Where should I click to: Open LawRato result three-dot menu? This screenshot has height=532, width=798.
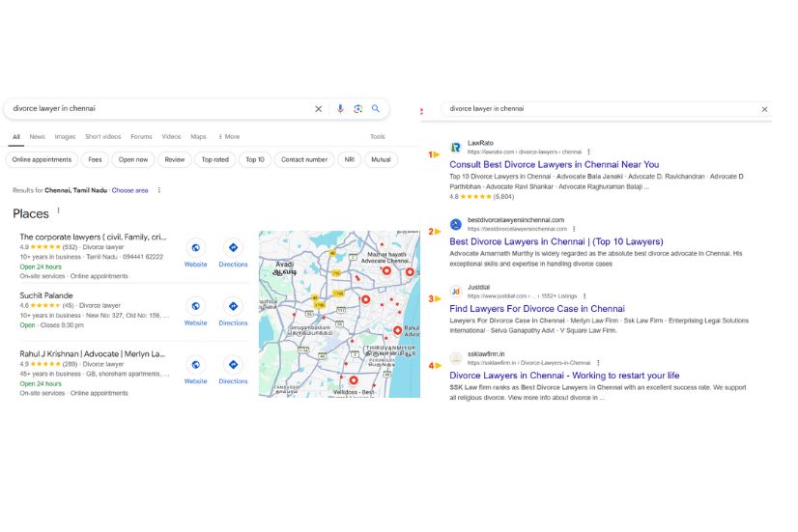pos(588,153)
